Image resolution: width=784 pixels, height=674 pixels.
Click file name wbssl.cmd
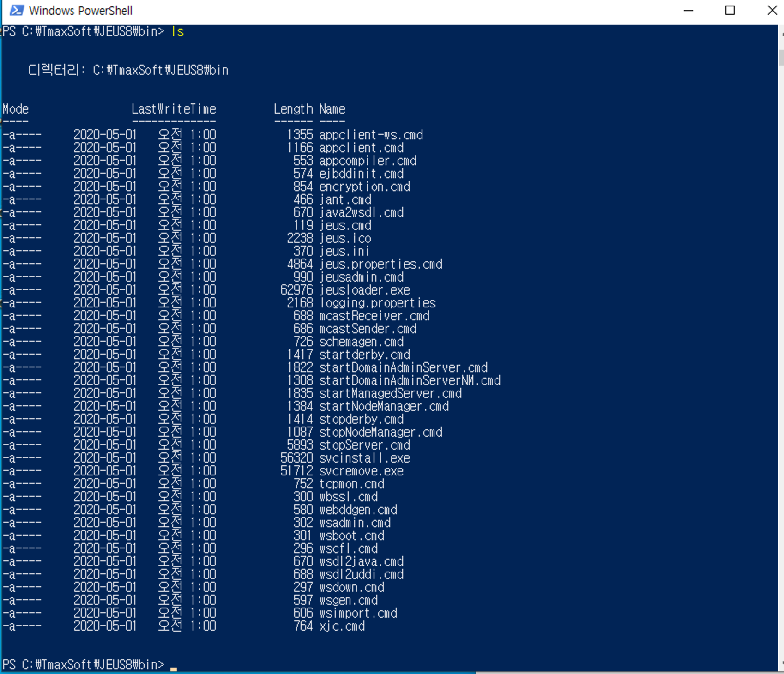pos(349,497)
